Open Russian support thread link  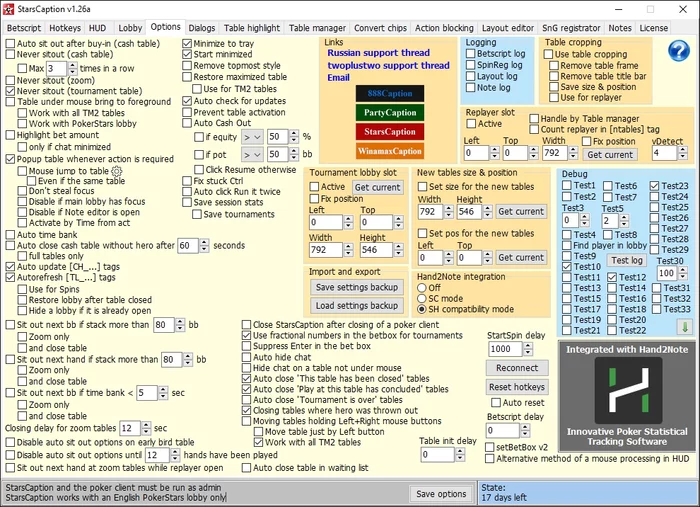click(x=379, y=53)
